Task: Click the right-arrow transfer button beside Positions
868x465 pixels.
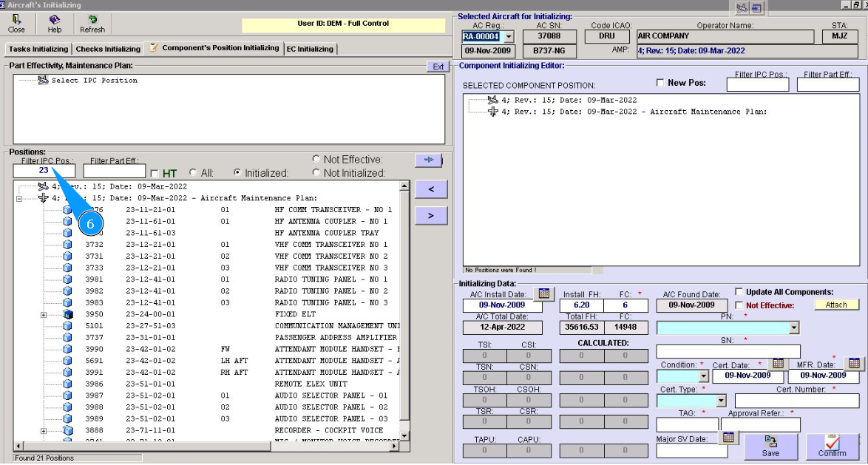Action: (429, 159)
